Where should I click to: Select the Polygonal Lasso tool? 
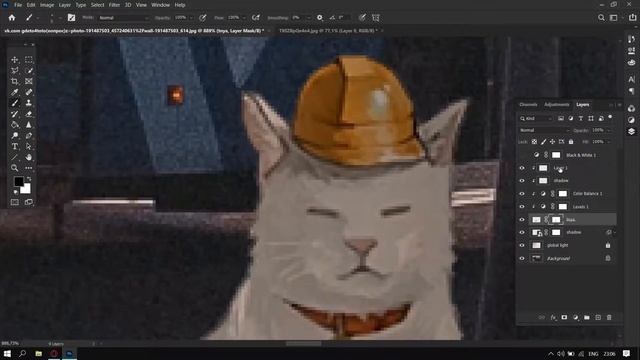(15, 71)
